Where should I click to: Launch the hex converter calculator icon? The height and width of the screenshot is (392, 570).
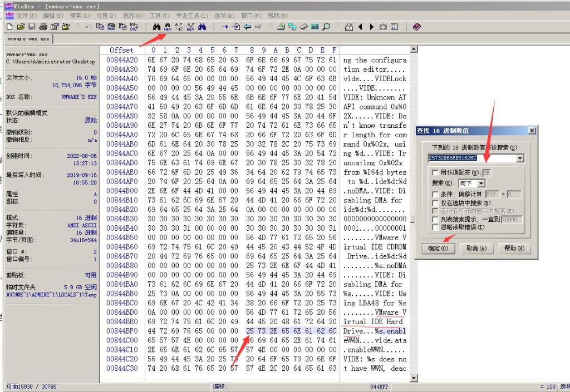[314, 26]
